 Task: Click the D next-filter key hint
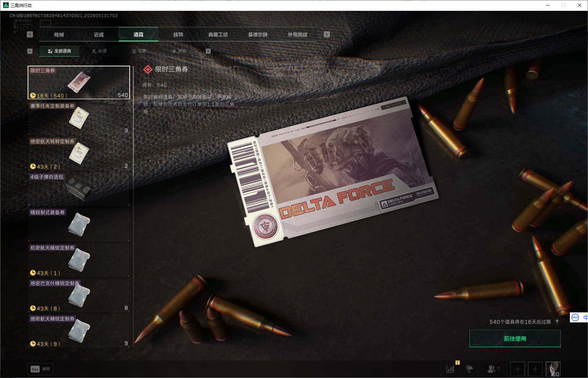pyautogui.click(x=208, y=51)
